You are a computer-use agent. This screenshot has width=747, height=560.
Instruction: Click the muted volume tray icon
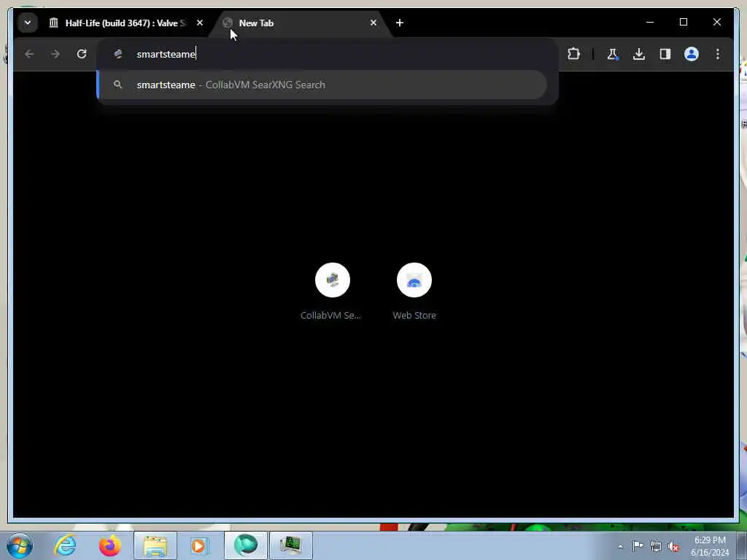click(x=673, y=546)
